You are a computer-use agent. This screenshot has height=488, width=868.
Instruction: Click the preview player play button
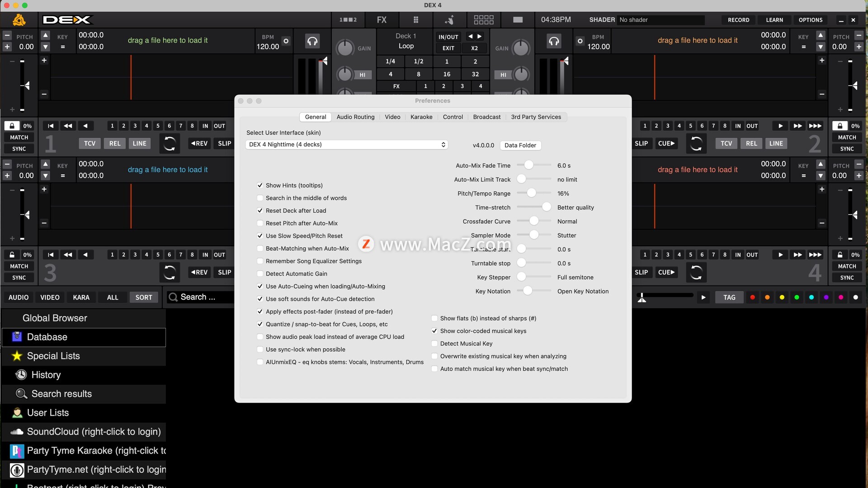[x=703, y=297]
